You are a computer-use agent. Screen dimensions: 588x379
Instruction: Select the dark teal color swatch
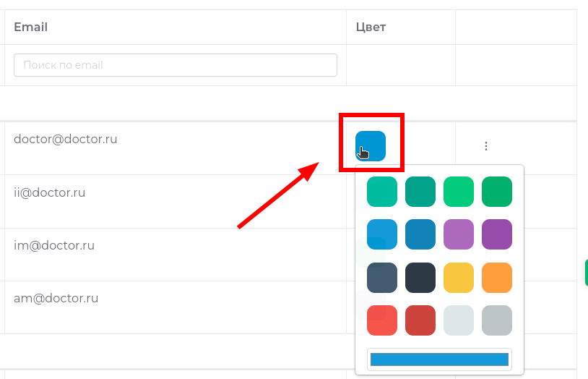(x=420, y=192)
